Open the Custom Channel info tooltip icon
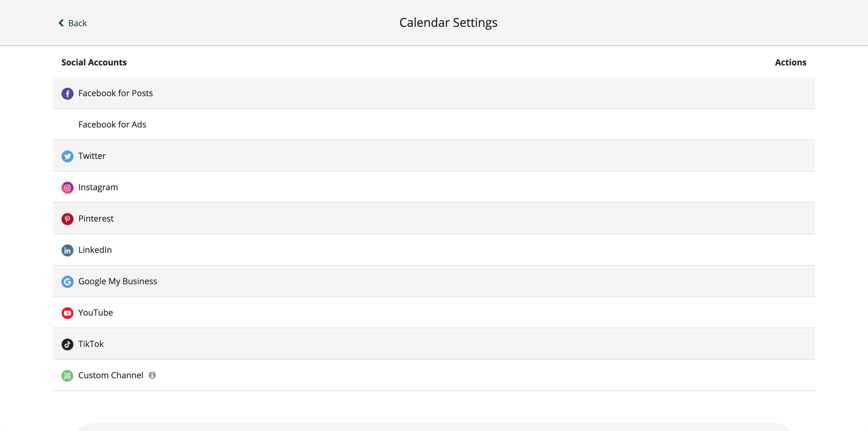This screenshot has height=431, width=868. tap(152, 375)
